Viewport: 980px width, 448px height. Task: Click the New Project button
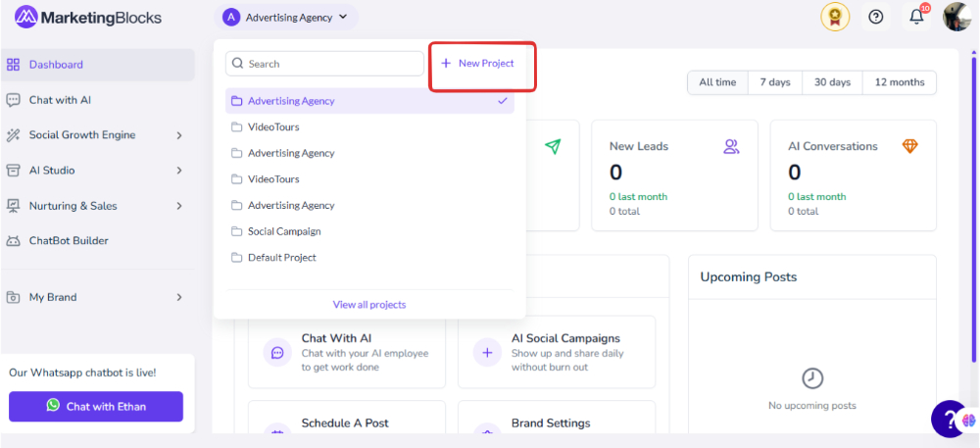click(x=478, y=64)
